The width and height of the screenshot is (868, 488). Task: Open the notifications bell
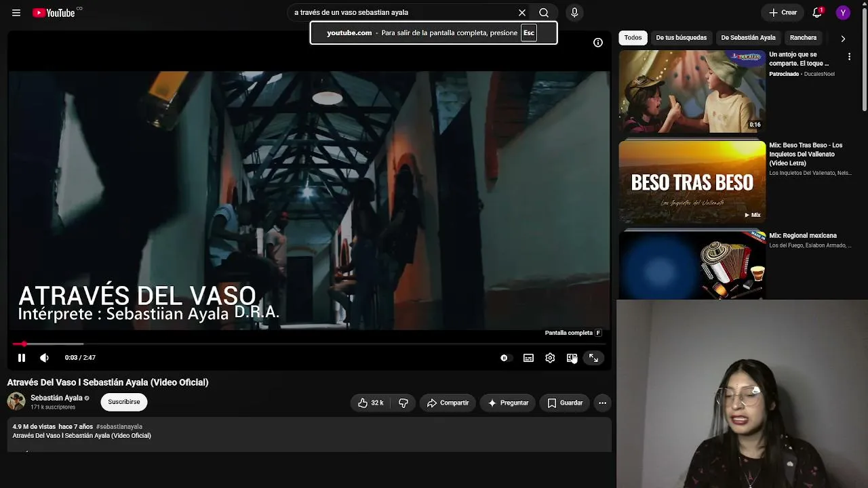(817, 13)
